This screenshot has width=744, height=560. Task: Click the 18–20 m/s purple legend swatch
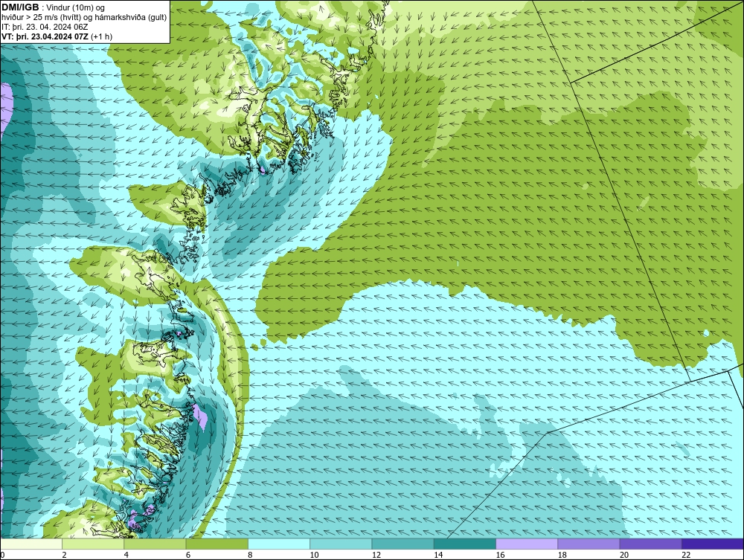click(x=589, y=544)
